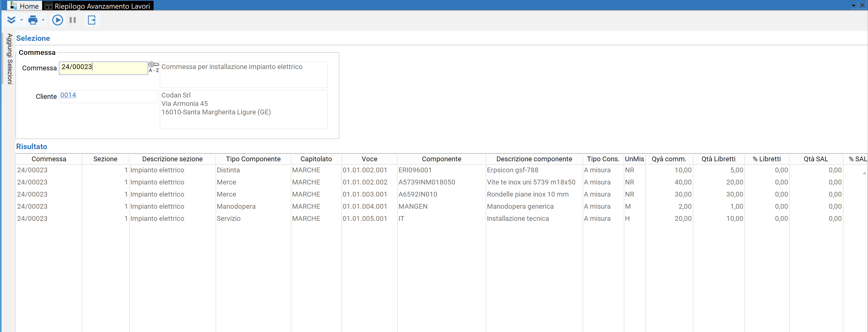Click voce 01.01.005.001
868x332 pixels.
[370, 219]
